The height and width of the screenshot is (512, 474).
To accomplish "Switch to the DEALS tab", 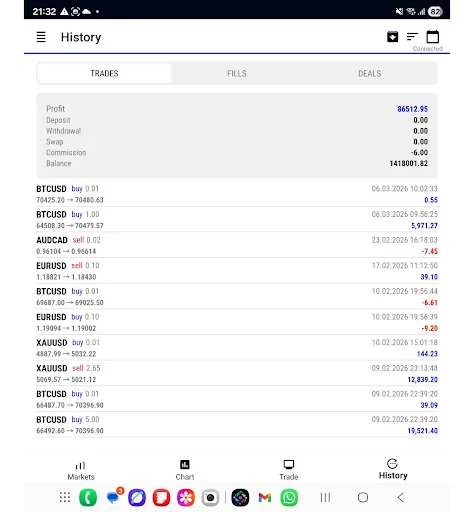I will (x=370, y=73).
